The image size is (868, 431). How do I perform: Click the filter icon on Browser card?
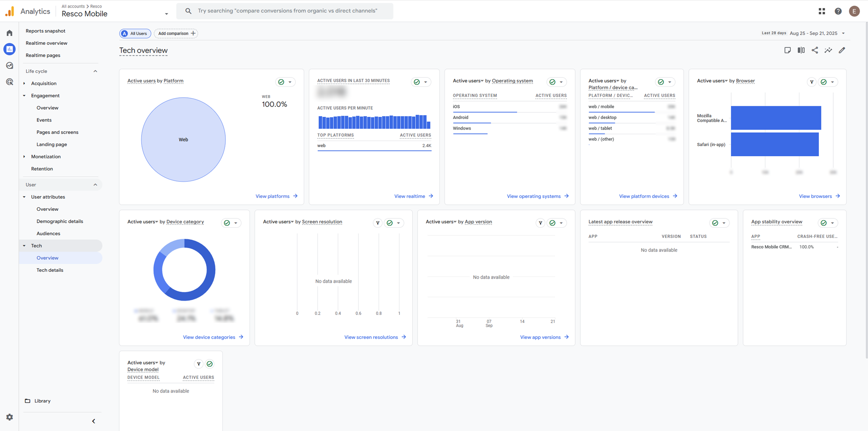pos(811,82)
